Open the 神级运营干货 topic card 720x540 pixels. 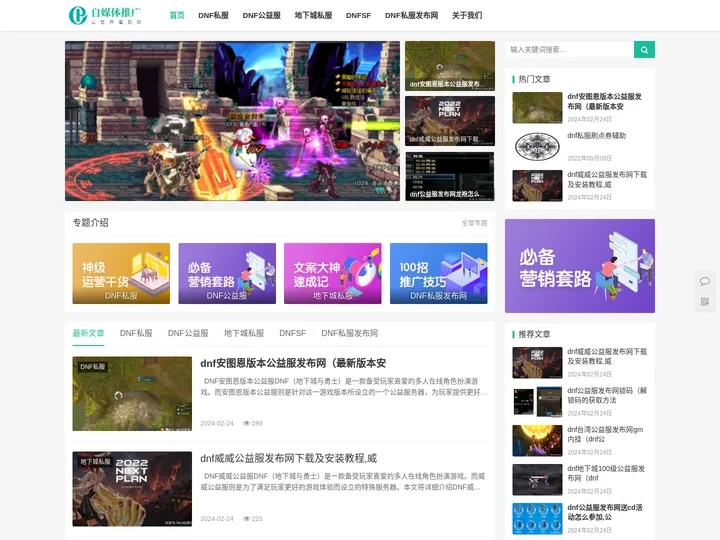pyautogui.click(x=121, y=273)
